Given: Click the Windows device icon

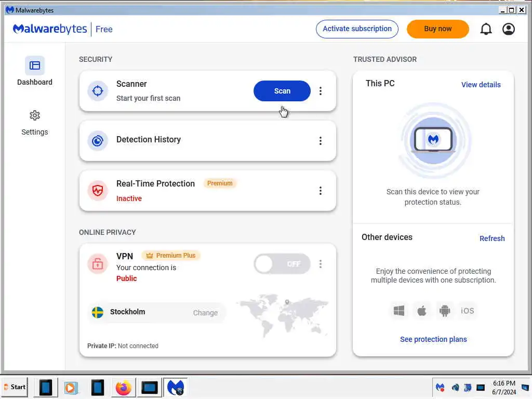Looking at the screenshot, I should coord(398,311).
